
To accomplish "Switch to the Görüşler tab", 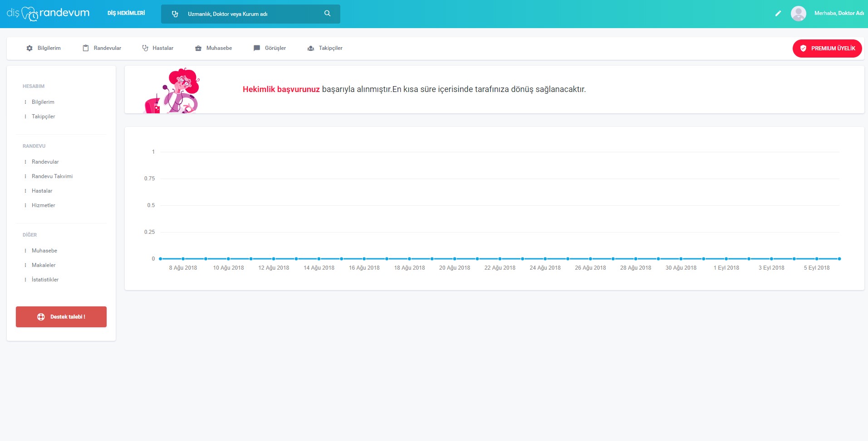I will (275, 48).
